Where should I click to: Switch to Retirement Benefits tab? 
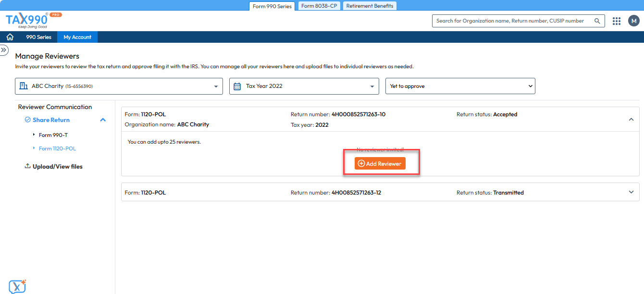[x=370, y=6]
